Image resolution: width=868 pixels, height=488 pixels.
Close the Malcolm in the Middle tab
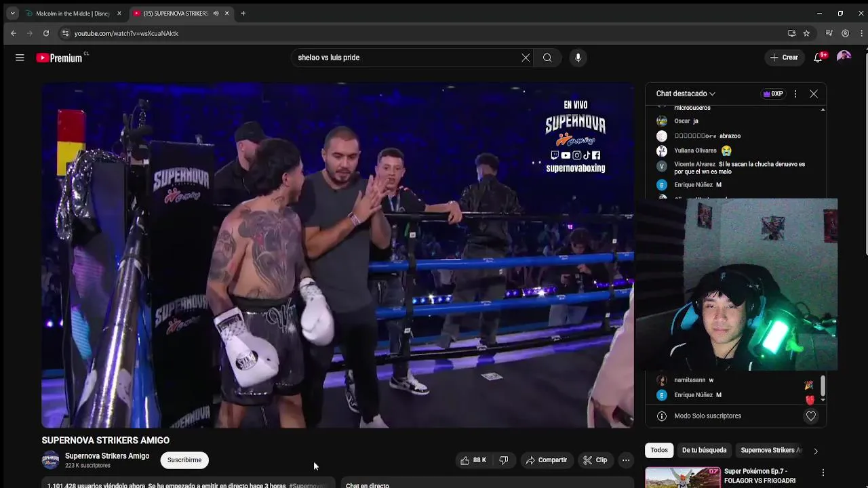click(119, 14)
